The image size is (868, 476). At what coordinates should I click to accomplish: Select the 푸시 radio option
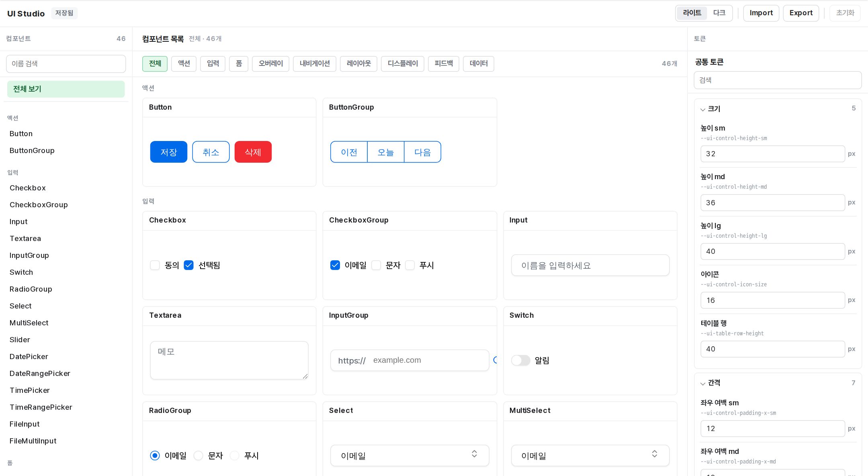click(234, 456)
